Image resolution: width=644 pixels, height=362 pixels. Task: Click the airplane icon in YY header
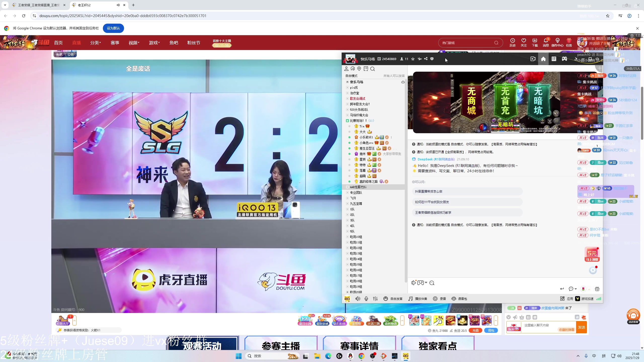(419, 59)
